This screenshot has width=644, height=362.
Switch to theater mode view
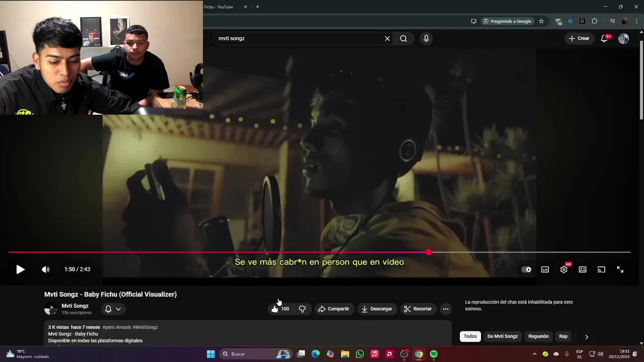coord(583,269)
